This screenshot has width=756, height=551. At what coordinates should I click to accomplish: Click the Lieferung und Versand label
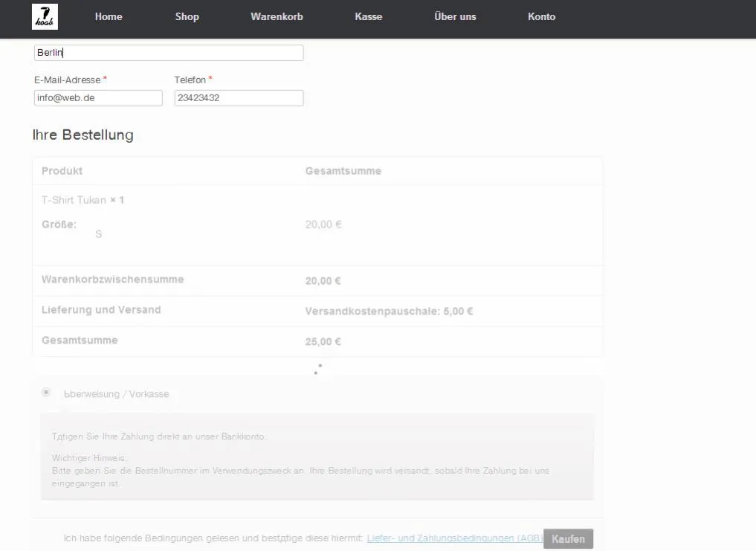(101, 310)
